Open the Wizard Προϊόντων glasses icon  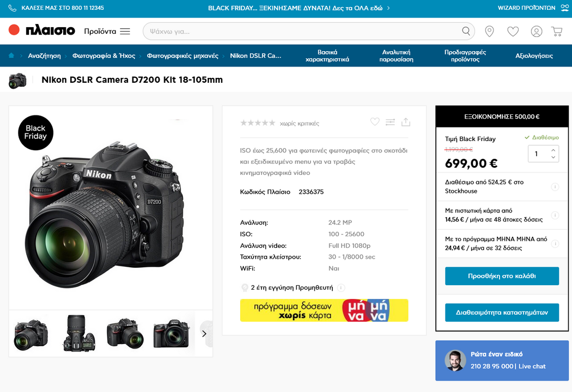click(x=565, y=8)
